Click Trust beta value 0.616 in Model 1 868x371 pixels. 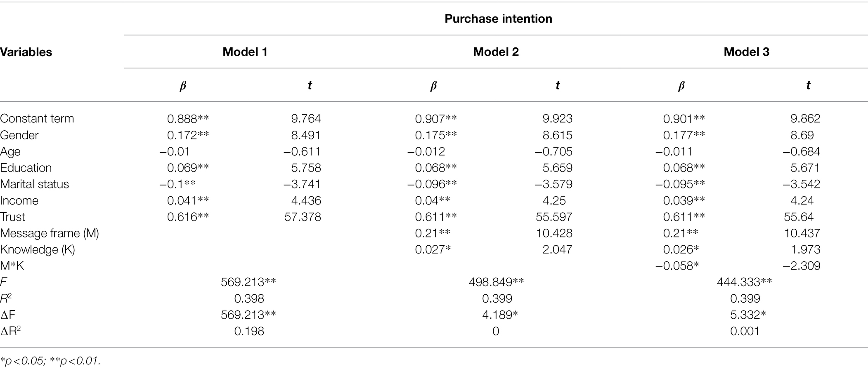188,217
